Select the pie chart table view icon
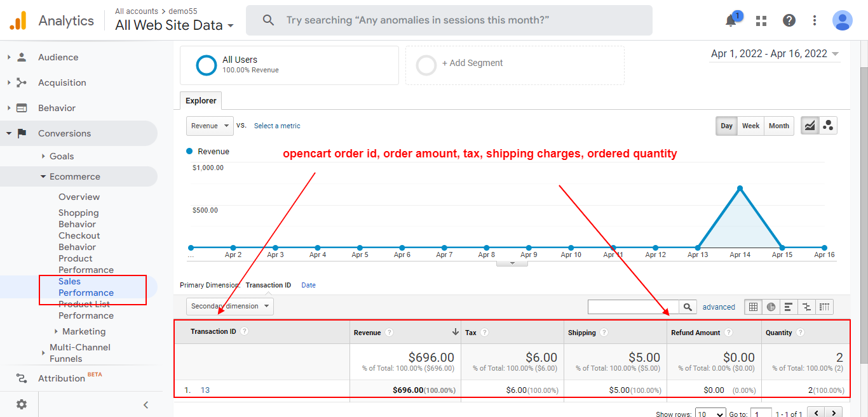Image resolution: width=868 pixels, height=417 pixels. [771, 307]
